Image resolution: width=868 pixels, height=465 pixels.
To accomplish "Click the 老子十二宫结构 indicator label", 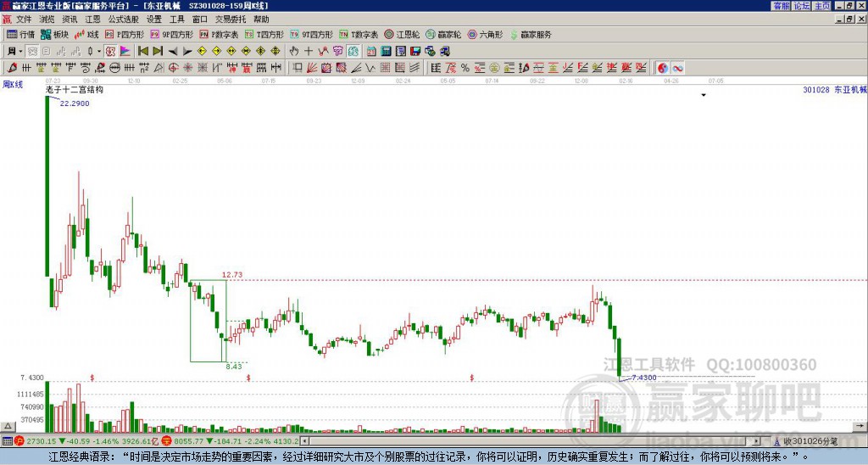I will click(x=75, y=89).
